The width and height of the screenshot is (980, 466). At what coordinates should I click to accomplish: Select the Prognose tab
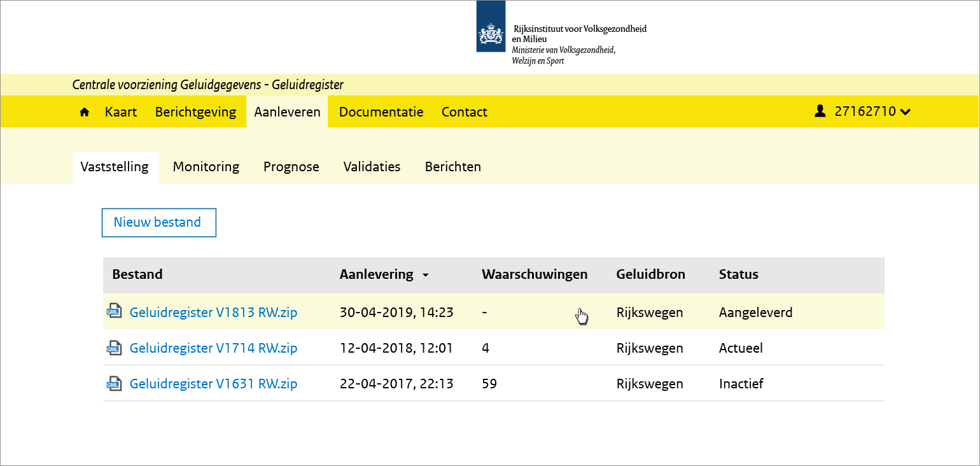(x=291, y=167)
